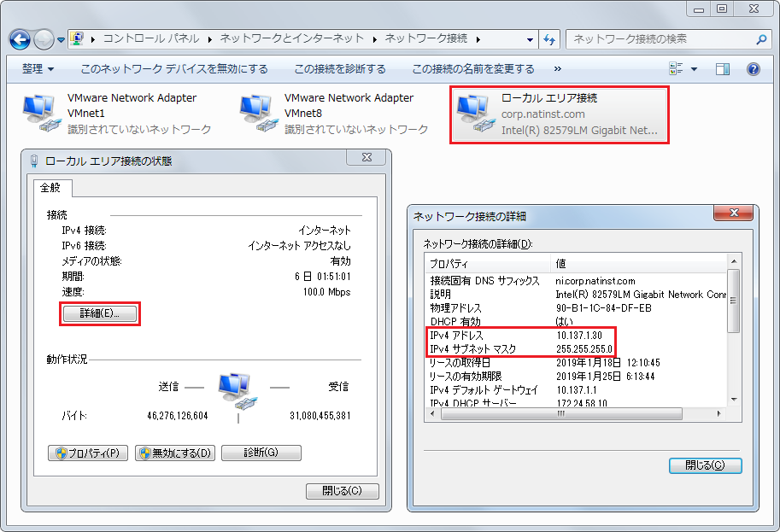This screenshot has width=780, height=532.
Task: Open the 整理 dropdown menu
Action: pos(38,69)
